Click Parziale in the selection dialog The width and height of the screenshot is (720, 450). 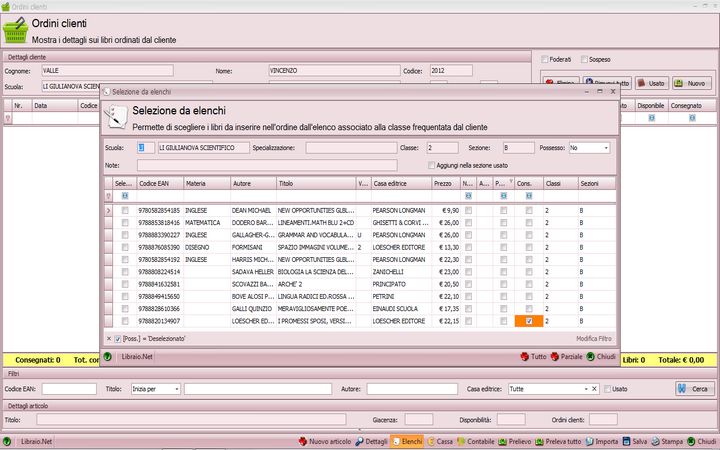[x=566, y=356]
